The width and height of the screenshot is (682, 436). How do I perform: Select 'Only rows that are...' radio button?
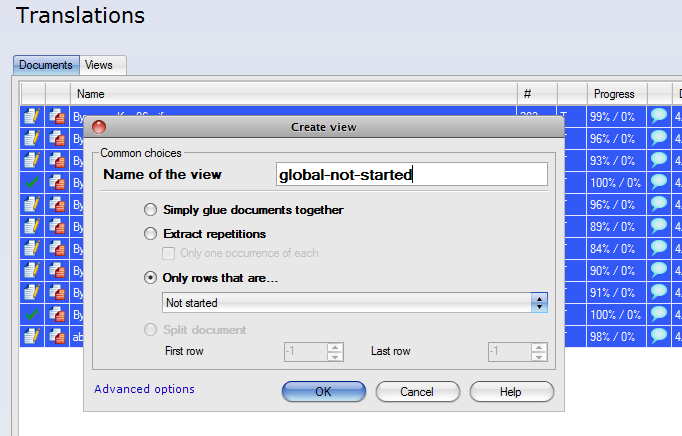[x=151, y=277]
